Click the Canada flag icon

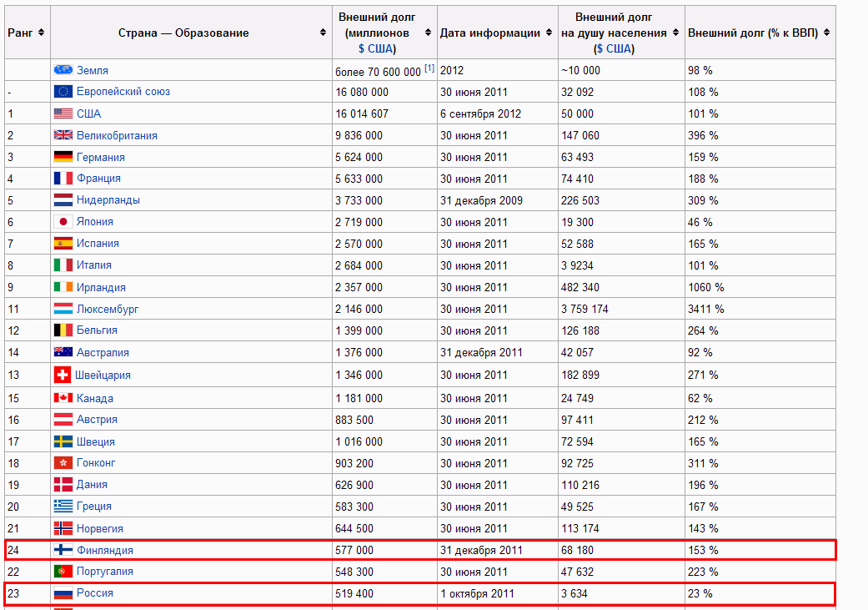(63, 398)
